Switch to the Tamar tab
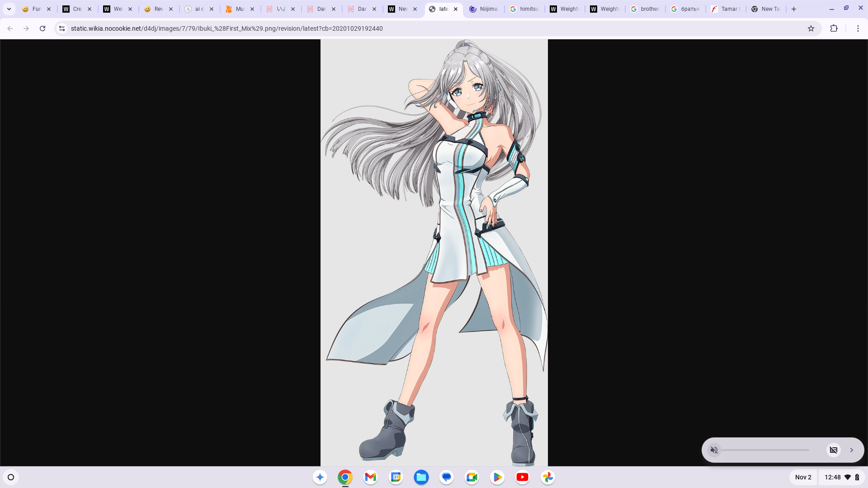 pyautogui.click(x=726, y=9)
